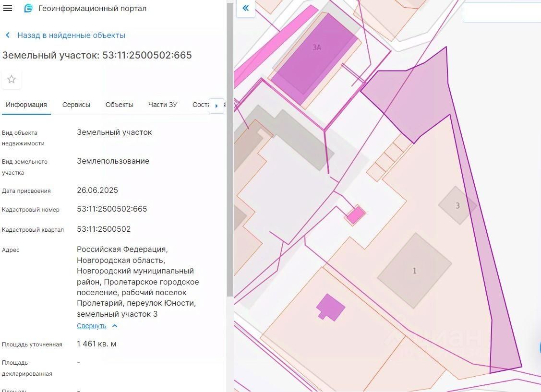Click the Геоинформационный портал logo icon
Image resolution: width=541 pixels, height=392 pixels.
tap(28, 8)
